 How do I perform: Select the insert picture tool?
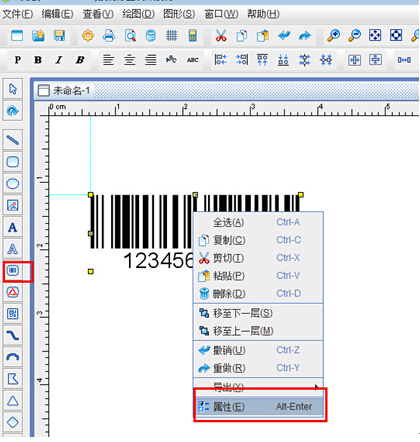coord(13,205)
